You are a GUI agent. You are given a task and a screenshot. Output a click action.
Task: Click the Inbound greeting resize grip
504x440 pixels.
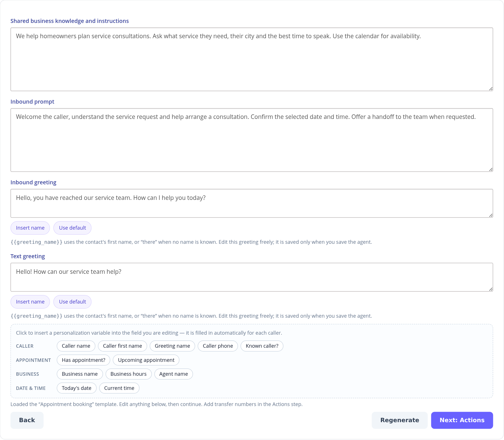click(x=491, y=215)
